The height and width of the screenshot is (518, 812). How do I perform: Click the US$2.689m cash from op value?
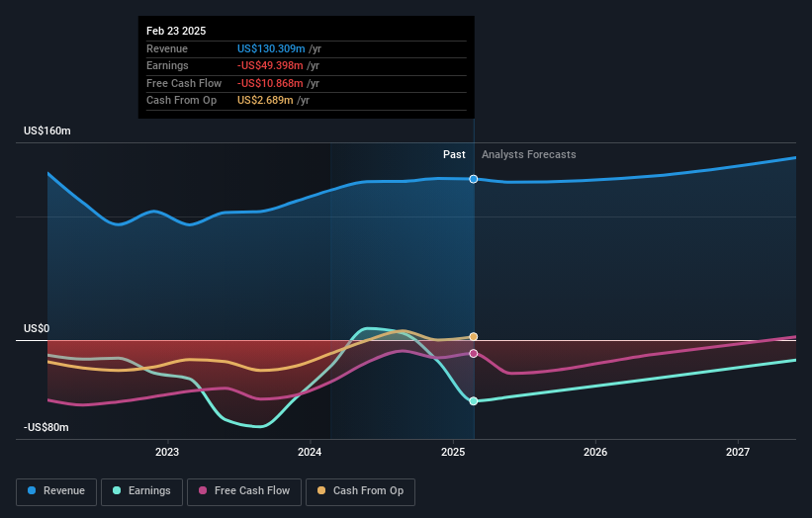pos(265,101)
